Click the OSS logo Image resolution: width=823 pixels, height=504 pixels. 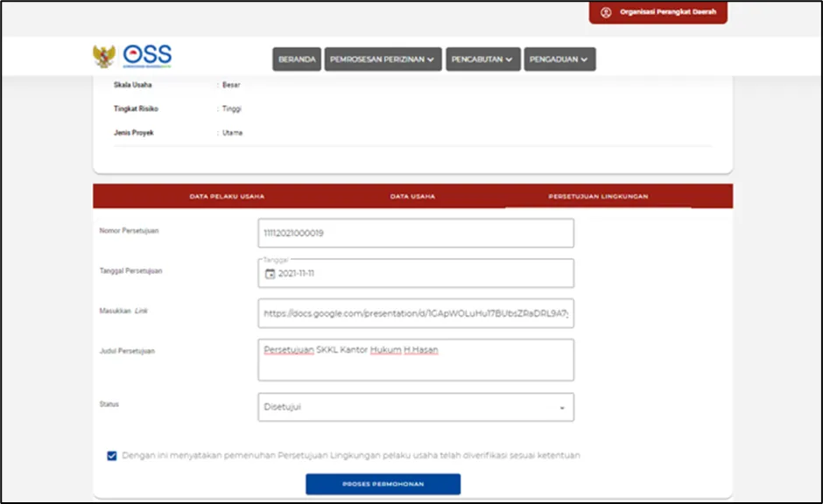147,56
